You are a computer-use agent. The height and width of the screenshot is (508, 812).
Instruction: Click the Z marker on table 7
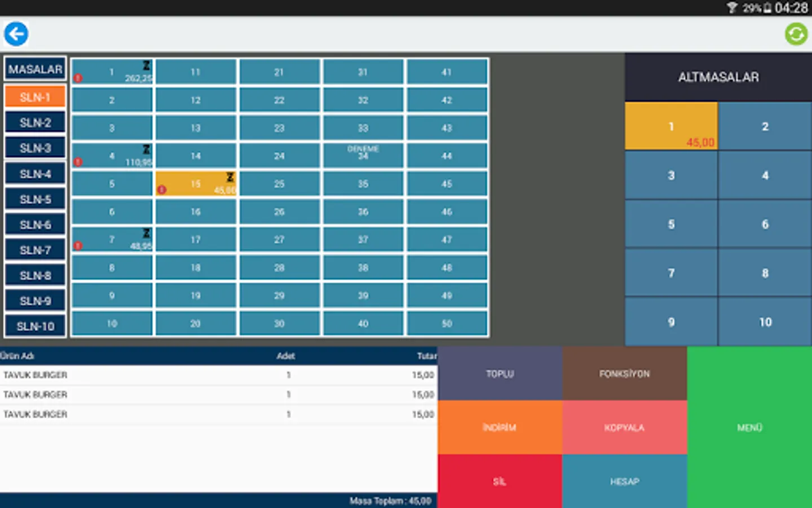[147, 233]
